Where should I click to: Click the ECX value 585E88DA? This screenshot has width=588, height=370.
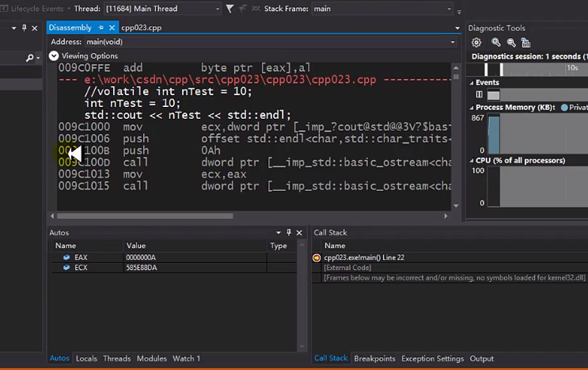142,268
